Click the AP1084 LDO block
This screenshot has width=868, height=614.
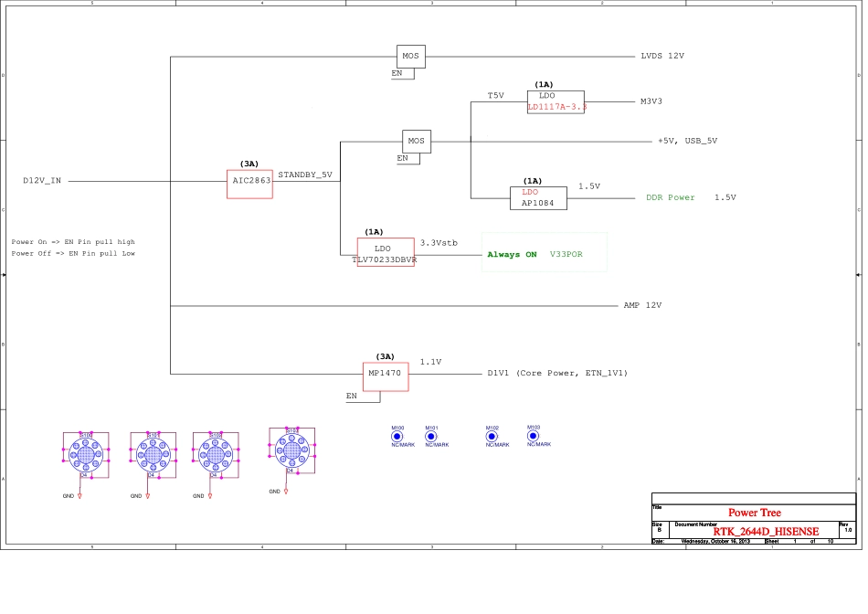pos(538,198)
